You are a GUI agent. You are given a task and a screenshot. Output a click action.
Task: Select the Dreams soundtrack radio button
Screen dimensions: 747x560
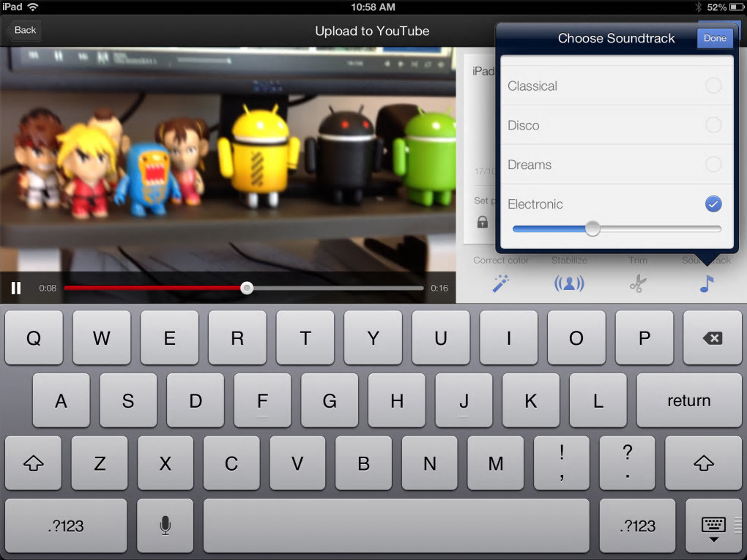tap(713, 165)
